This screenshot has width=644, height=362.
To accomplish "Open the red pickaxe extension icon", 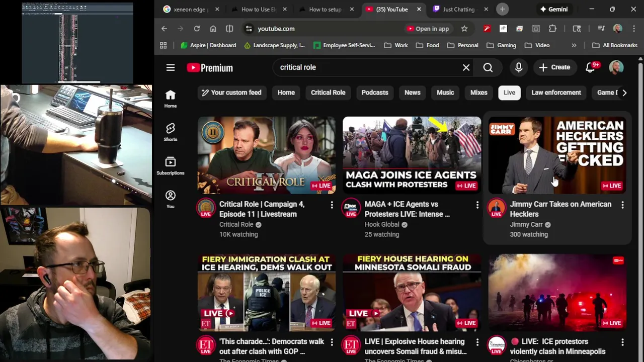I will pyautogui.click(x=487, y=29).
